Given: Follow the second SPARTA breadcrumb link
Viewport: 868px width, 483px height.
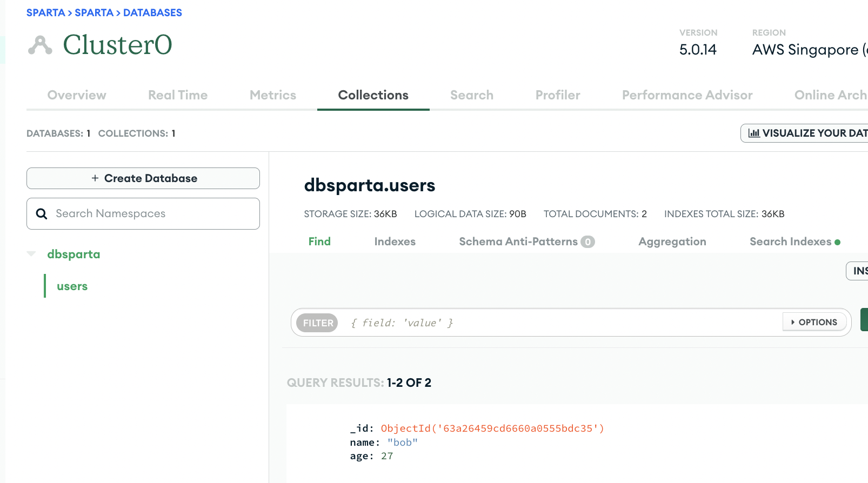Looking at the screenshot, I should (94, 12).
